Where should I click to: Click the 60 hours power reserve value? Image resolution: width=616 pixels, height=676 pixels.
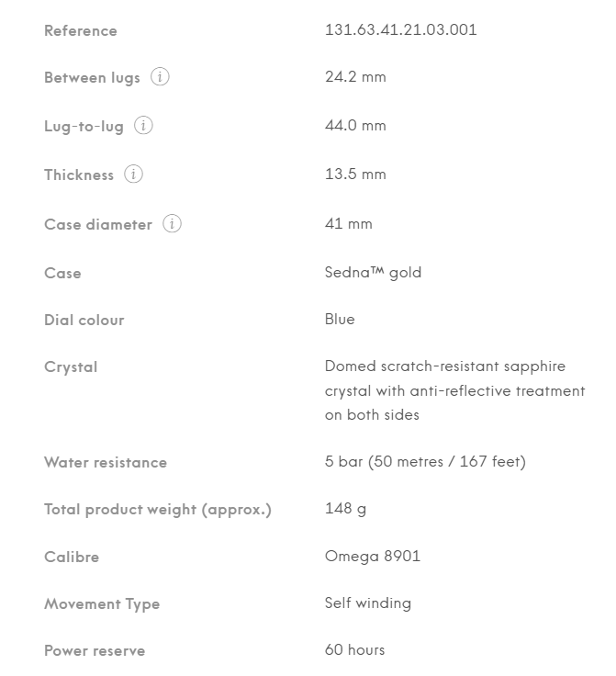pyautogui.click(x=355, y=649)
